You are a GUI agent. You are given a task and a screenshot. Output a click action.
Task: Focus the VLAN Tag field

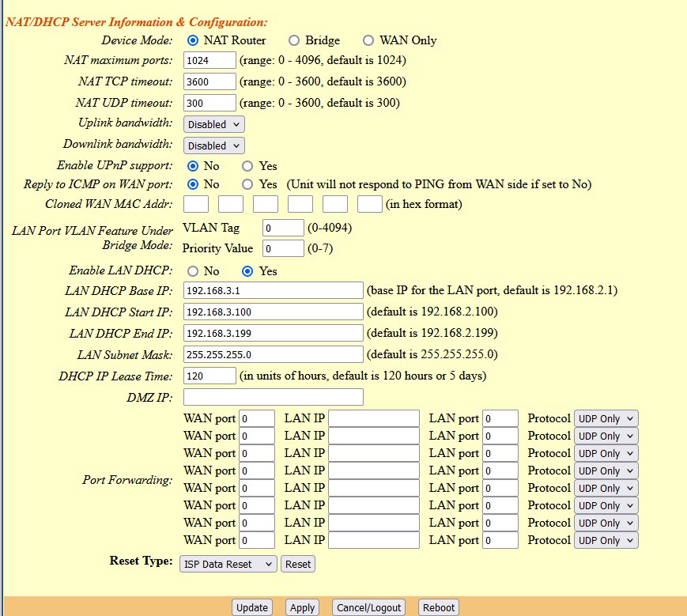283,228
